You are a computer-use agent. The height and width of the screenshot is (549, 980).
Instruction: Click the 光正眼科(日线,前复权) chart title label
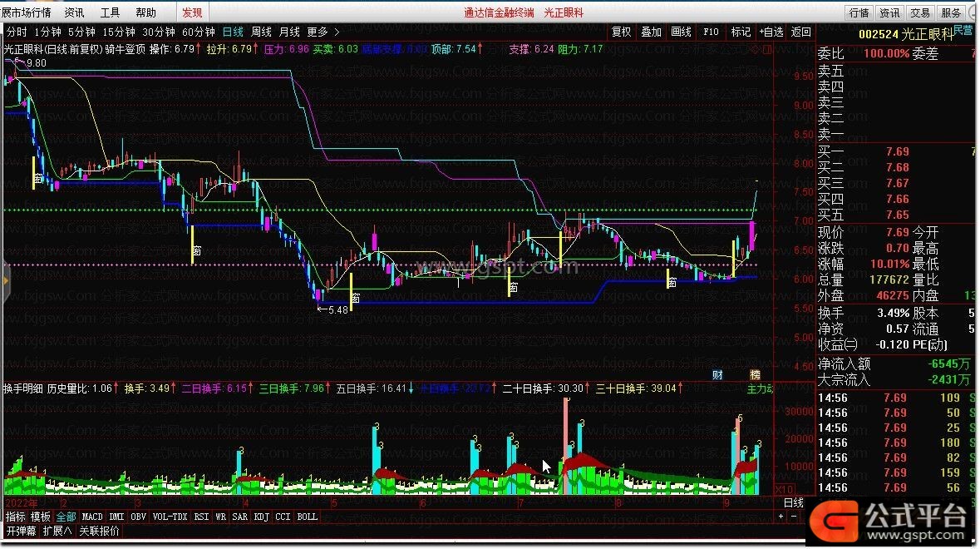click(52, 49)
